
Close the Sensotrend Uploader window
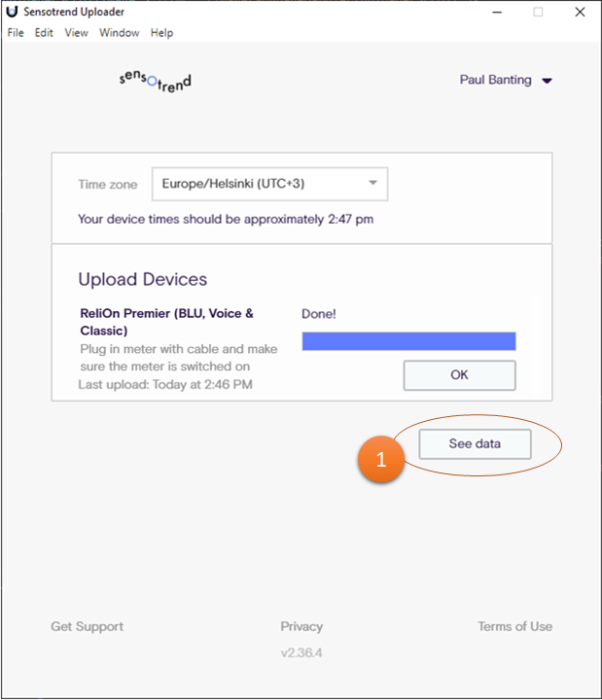click(580, 12)
